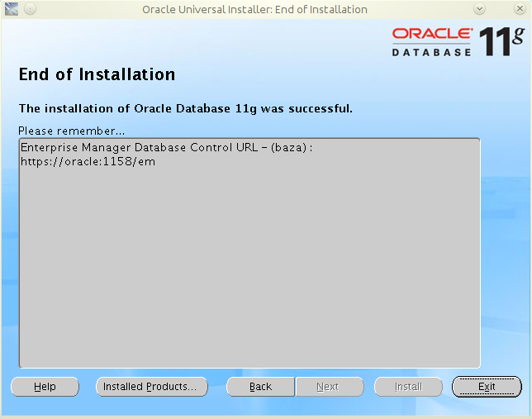Click the window title 'Oracle Universal Installer: End of Installation'
This screenshot has width=532, height=419.
coord(254,10)
